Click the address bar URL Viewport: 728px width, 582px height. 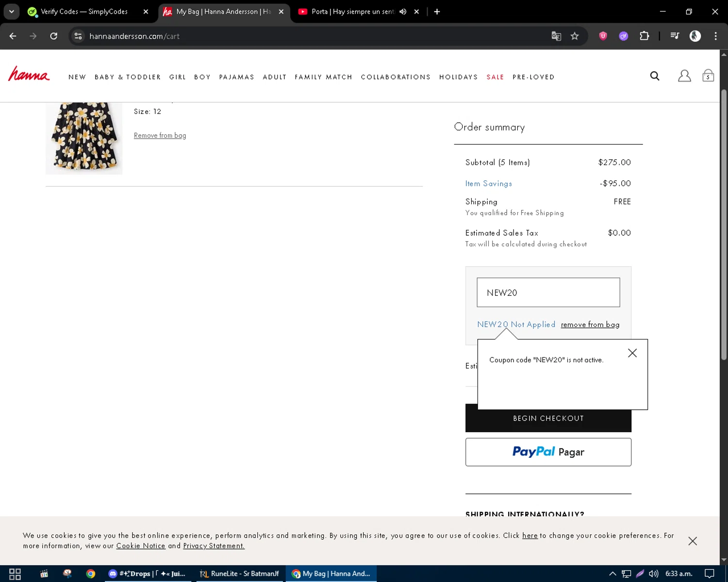134,36
